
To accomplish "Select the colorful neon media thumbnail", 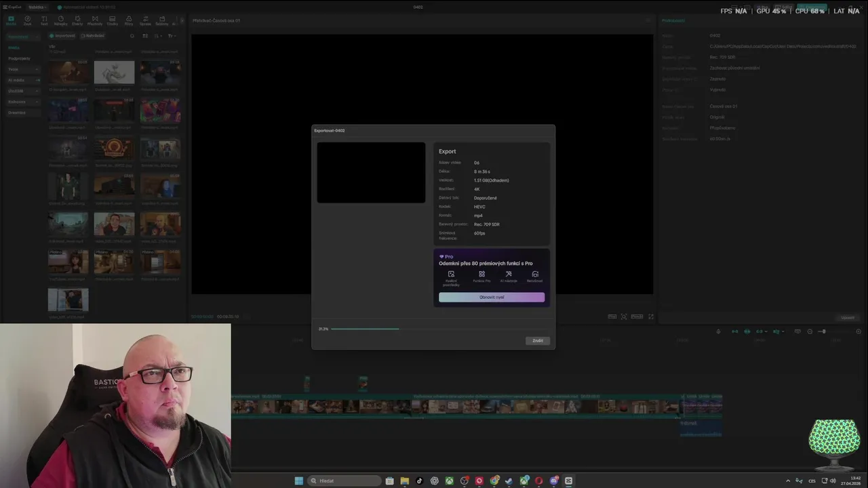I will click(160, 110).
